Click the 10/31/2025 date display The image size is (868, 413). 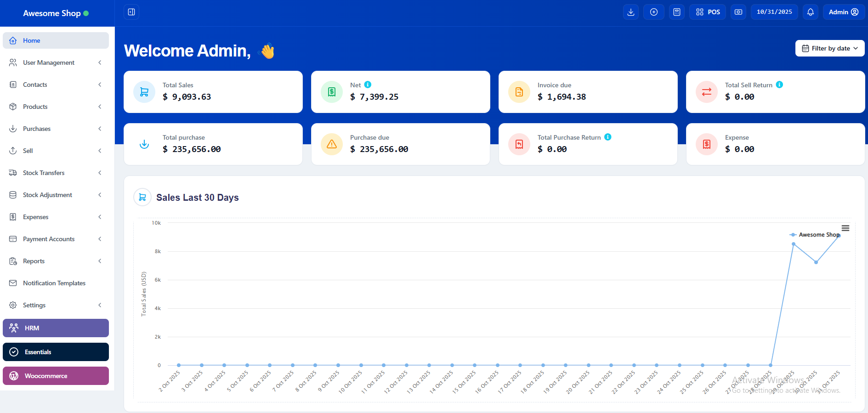tap(774, 12)
